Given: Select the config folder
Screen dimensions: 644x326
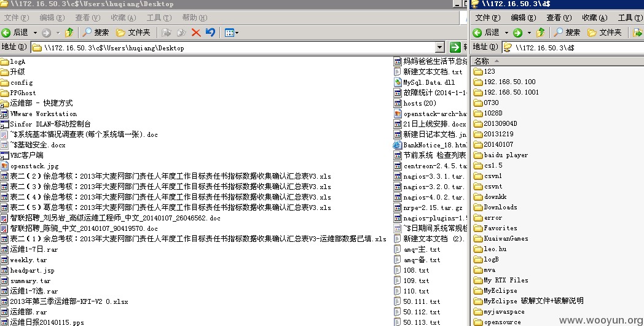Looking at the screenshot, I should click(17, 82).
